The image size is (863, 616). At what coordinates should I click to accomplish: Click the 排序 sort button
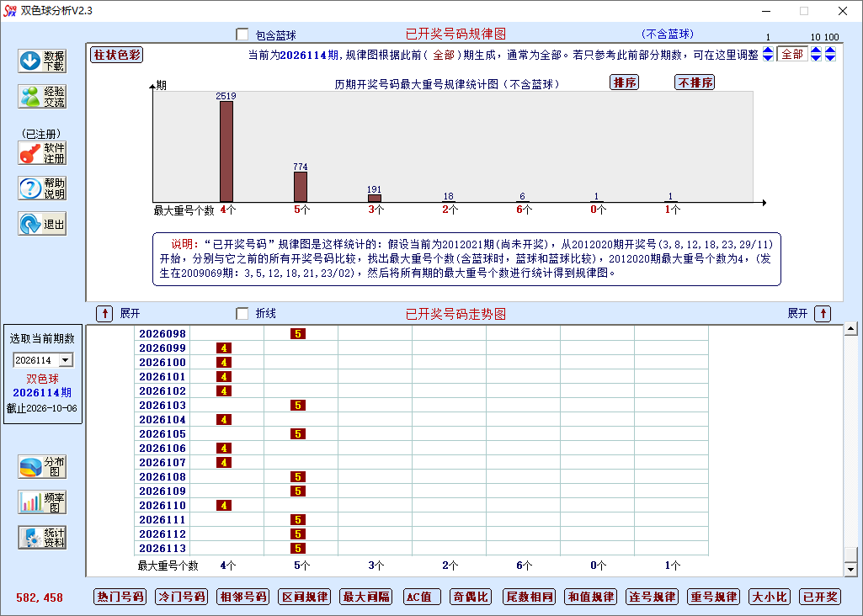pyautogui.click(x=625, y=82)
